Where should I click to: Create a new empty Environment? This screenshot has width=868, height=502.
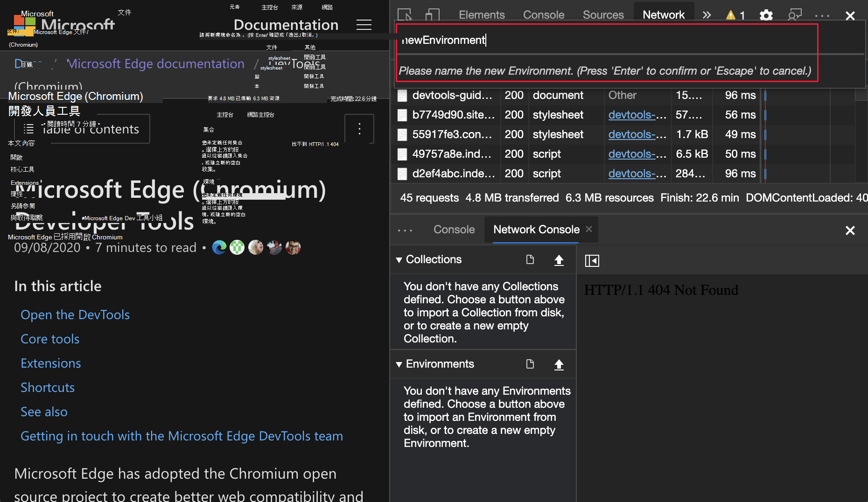point(530,364)
